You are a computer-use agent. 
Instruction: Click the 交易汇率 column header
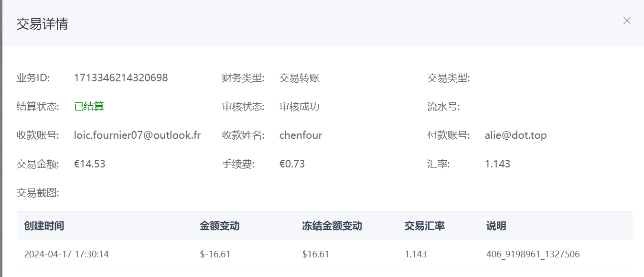(x=424, y=226)
